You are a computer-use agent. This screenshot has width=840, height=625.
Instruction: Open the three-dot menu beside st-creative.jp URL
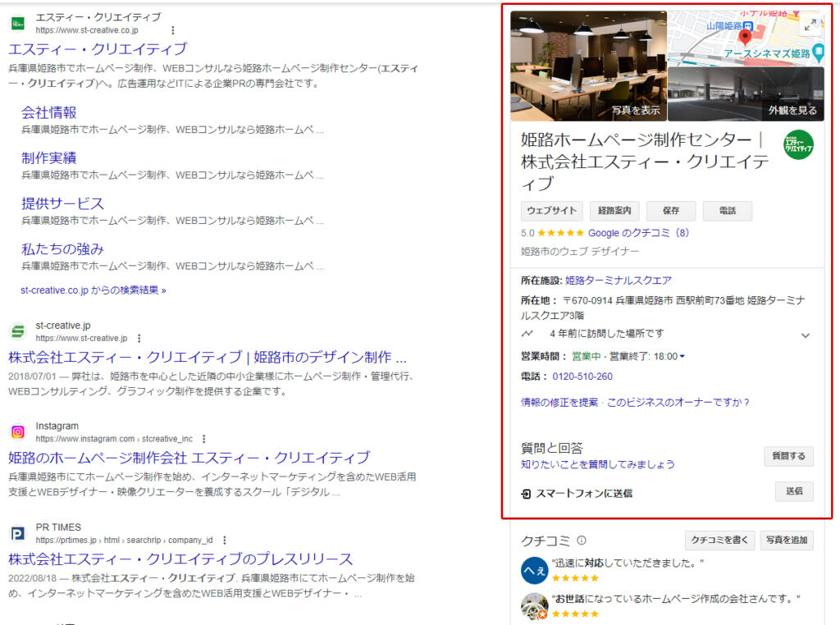(x=139, y=339)
